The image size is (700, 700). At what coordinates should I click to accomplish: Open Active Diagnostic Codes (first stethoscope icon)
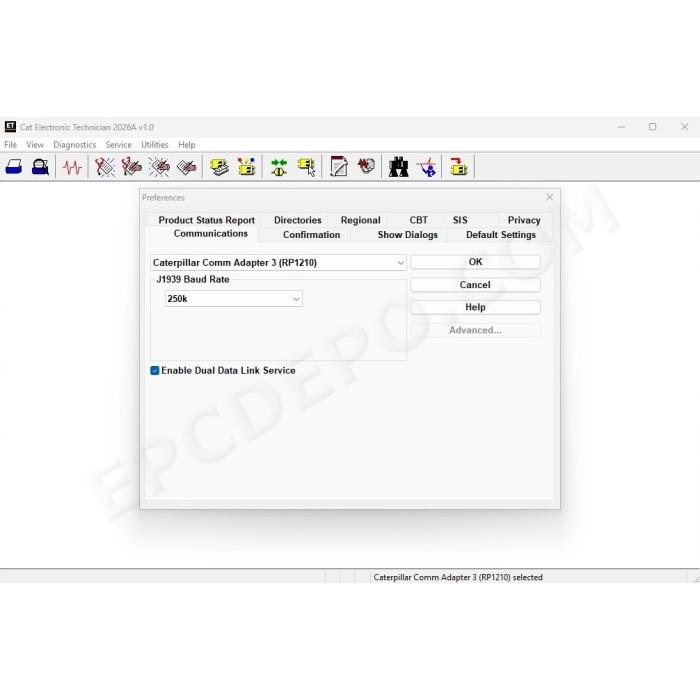coord(105,167)
